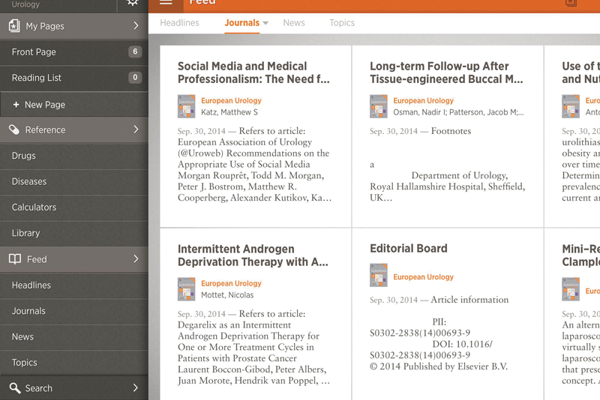This screenshot has height=400, width=600.
Task: Open the hamburger menu icon
Action: 166,3
